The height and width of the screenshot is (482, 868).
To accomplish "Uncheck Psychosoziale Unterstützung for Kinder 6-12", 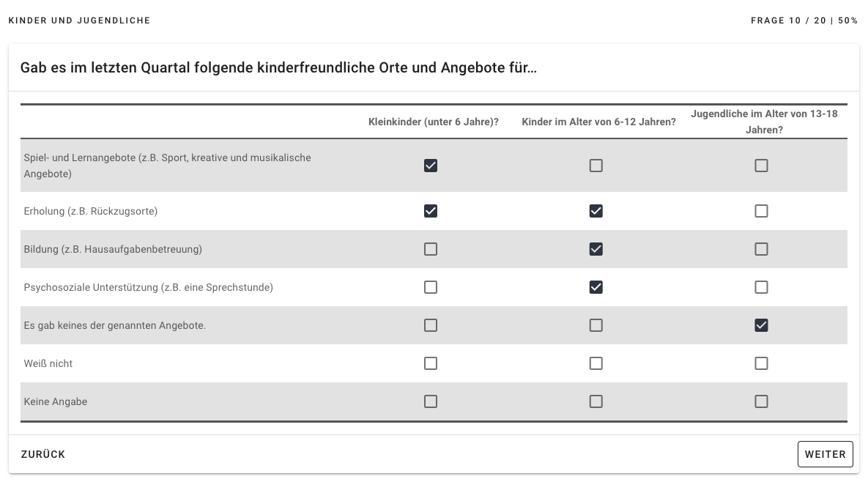I will (596, 287).
